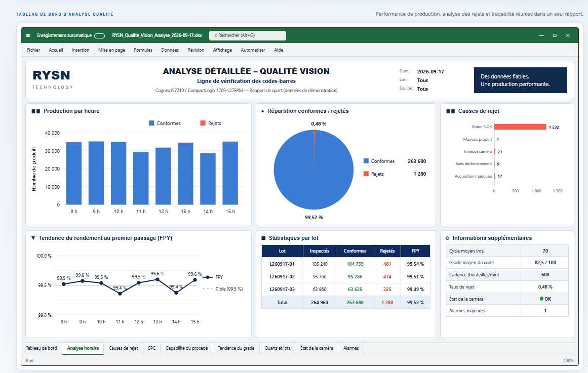Click the Prêt status bar text
This screenshot has width=588, height=373.
[x=29, y=360]
